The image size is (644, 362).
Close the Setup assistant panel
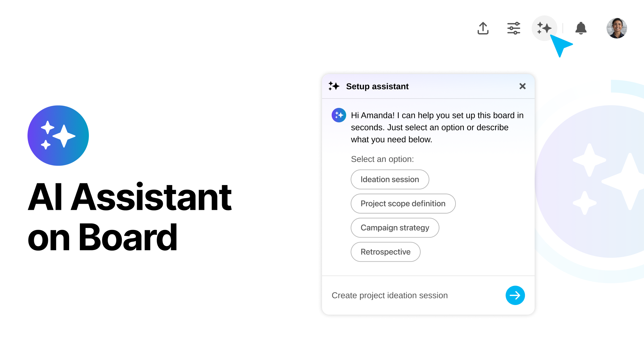coord(522,86)
